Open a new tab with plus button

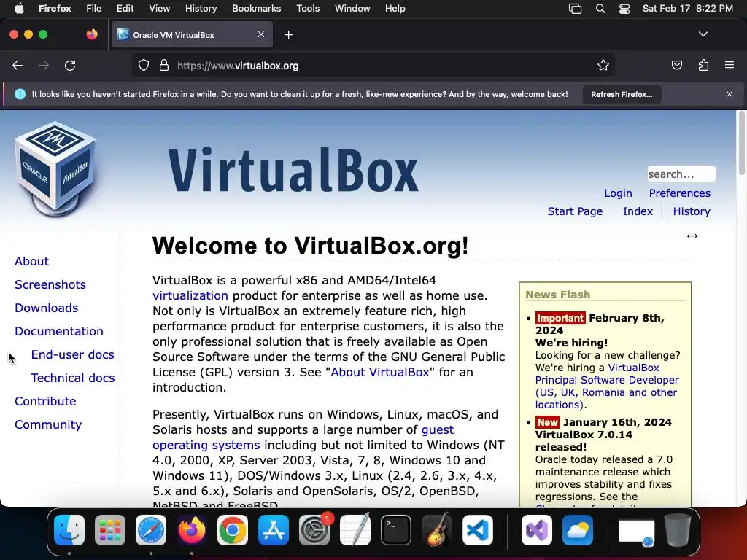point(288,35)
